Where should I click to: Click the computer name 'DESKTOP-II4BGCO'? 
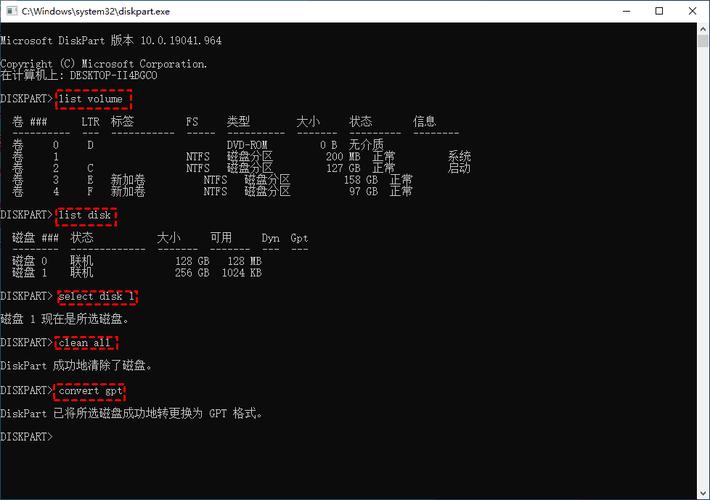pos(114,76)
